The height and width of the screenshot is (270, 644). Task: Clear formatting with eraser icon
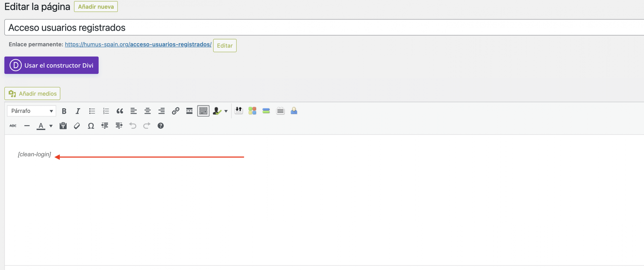77,126
